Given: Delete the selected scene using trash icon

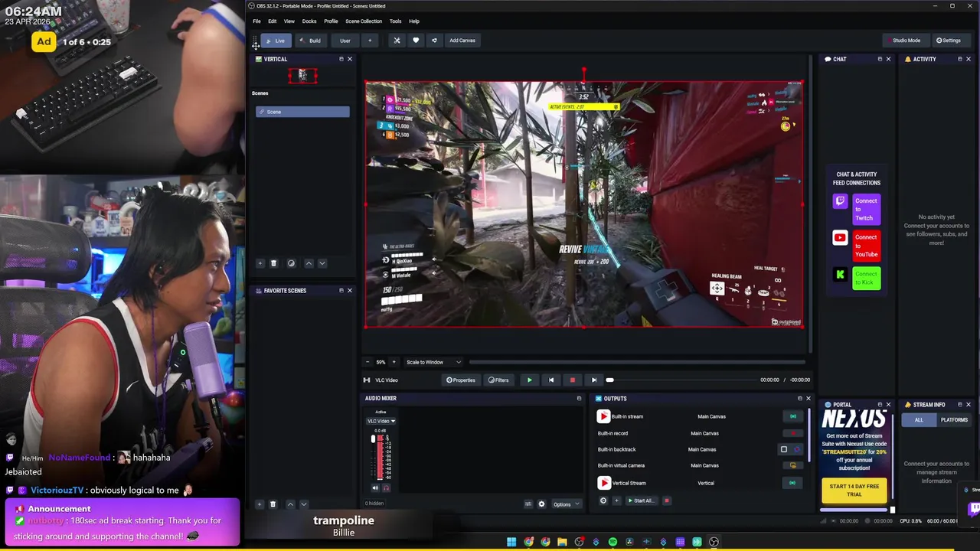Looking at the screenshot, I should coord(273,263).
